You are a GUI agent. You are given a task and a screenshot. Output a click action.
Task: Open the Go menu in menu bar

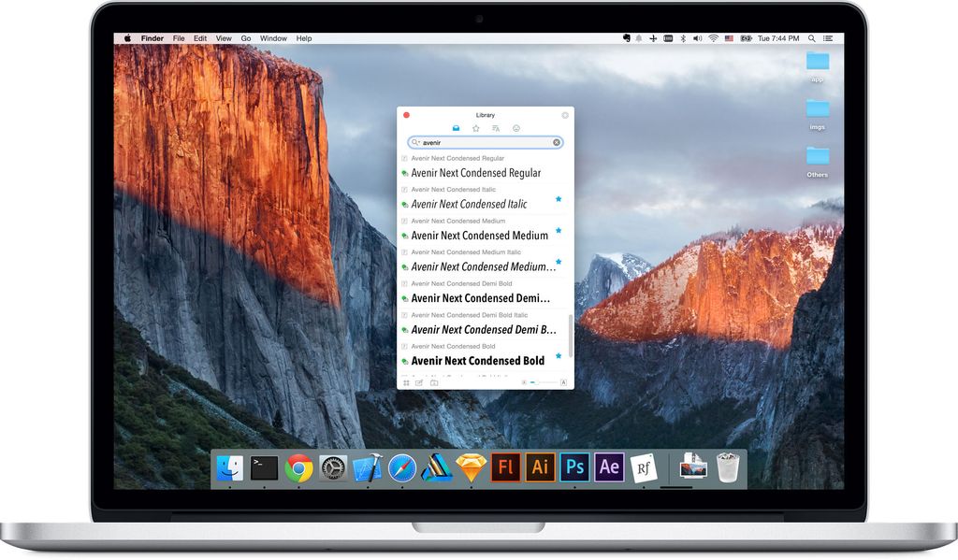(246, 38)
